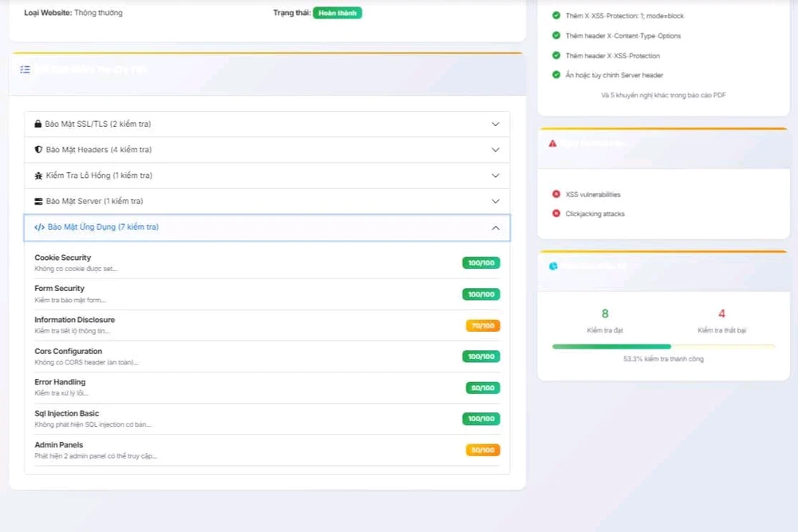This screenshot has height=532, width=798.
Task: Click the blue pie chart icon
Action: (553, 266)
